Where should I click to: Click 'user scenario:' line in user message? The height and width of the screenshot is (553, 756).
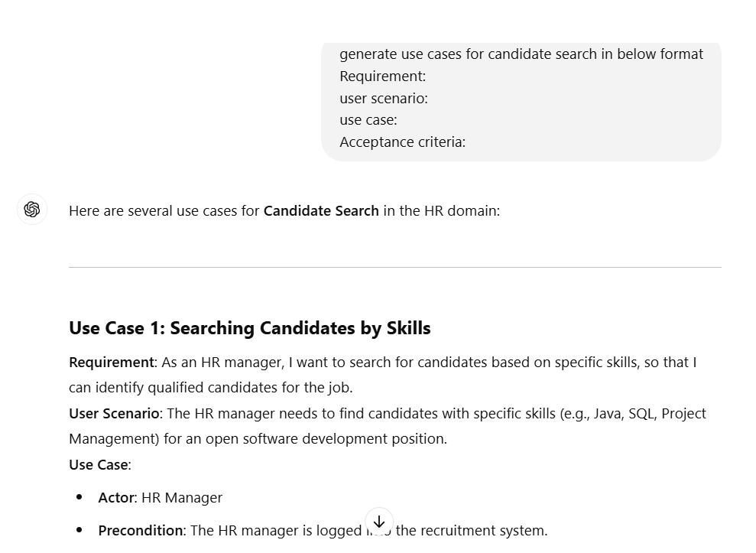point(384,99)
